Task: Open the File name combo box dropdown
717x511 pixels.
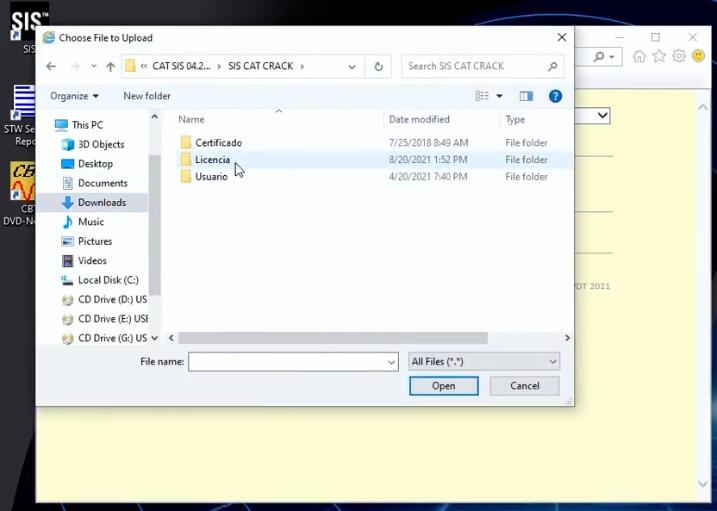Action: (391, 362)
